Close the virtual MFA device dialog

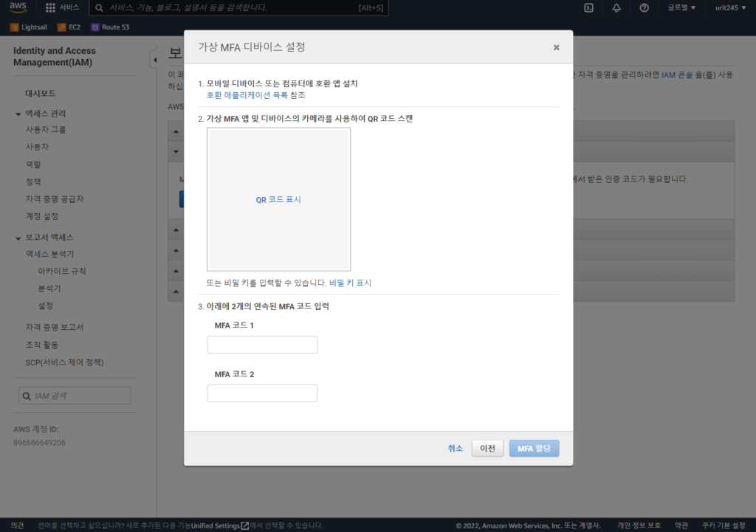tap(557, 47)
